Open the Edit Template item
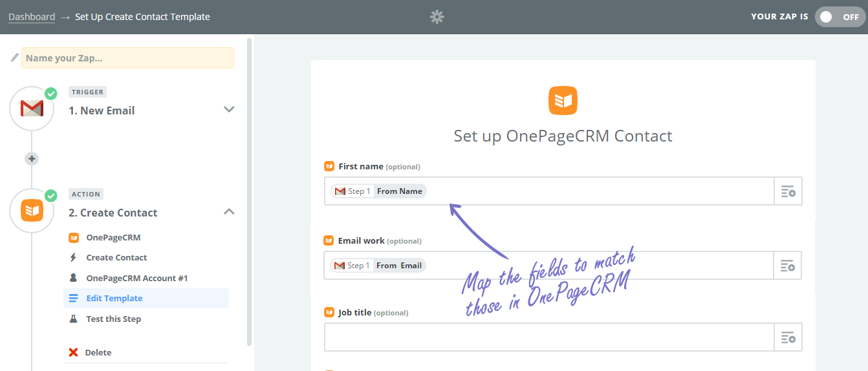Viewport: 868px width, 371px height. click(146, 298)
